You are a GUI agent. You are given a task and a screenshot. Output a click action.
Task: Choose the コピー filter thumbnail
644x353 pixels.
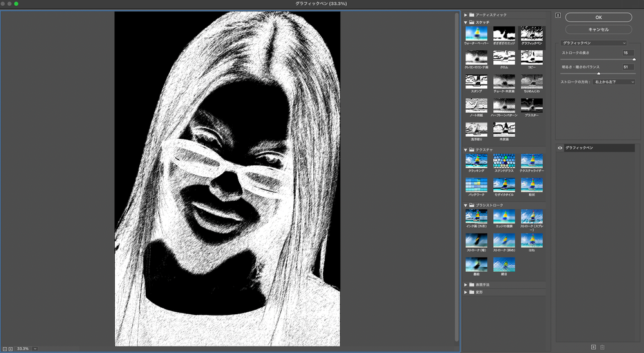[531, 57]
